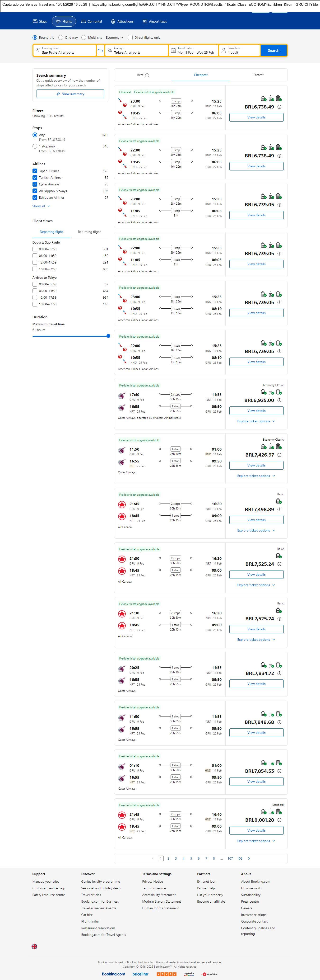Screen dimensions: 320x980
Task: Uncheck the Turkish Airlines filter
Action: coord(35,178)
